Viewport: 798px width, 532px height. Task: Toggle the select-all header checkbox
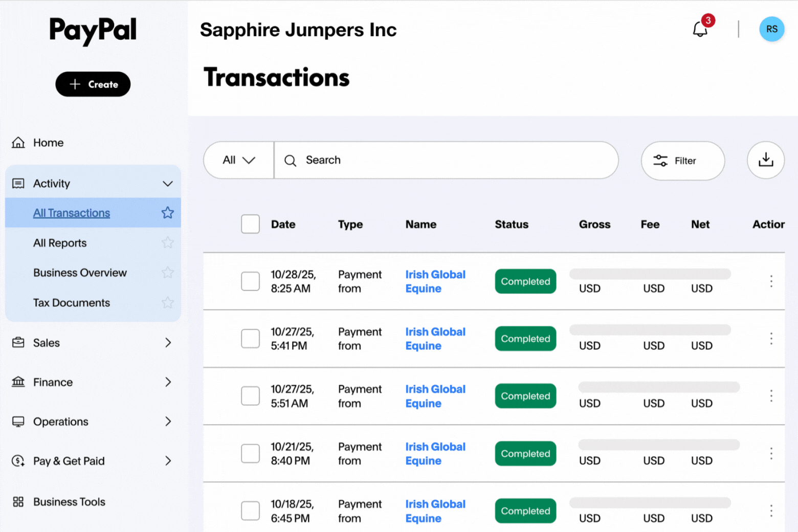pos(250,224)
